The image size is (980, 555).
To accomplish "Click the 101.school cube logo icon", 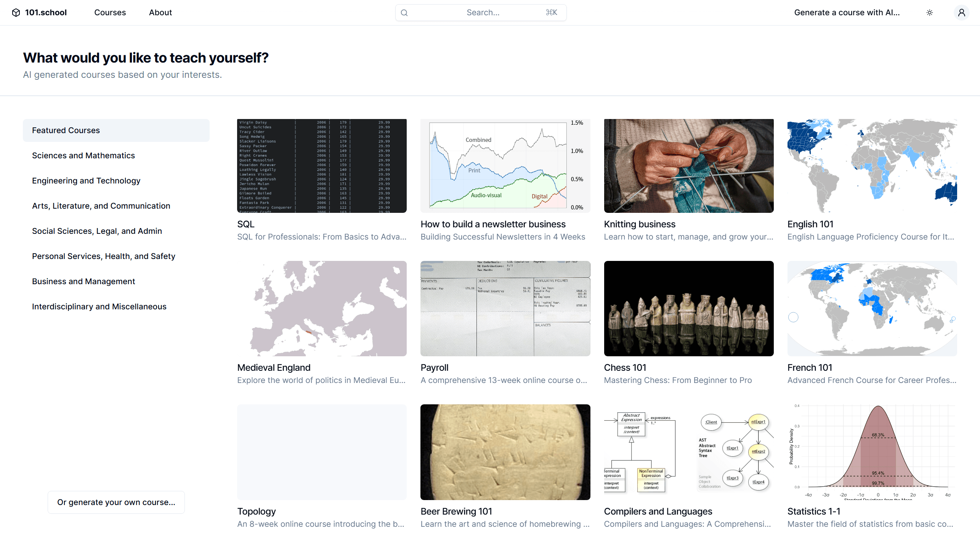I will click(16, 13).
